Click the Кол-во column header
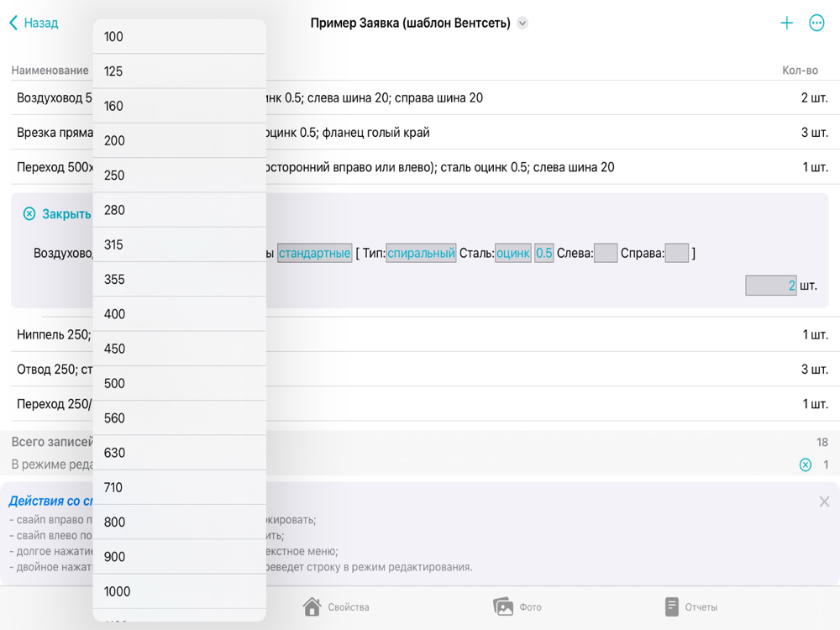The width and height of the screenshot is (840, 630). [x=800, y=71]
